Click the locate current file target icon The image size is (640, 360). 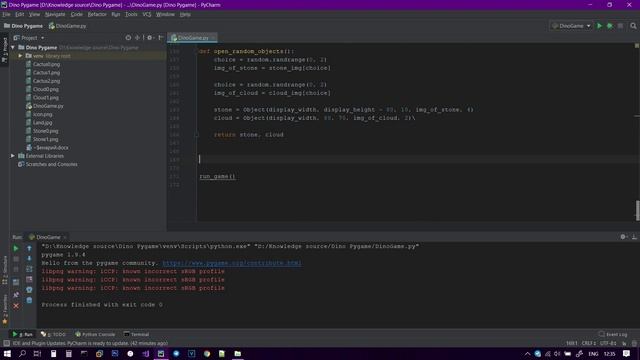pos(128,38)
